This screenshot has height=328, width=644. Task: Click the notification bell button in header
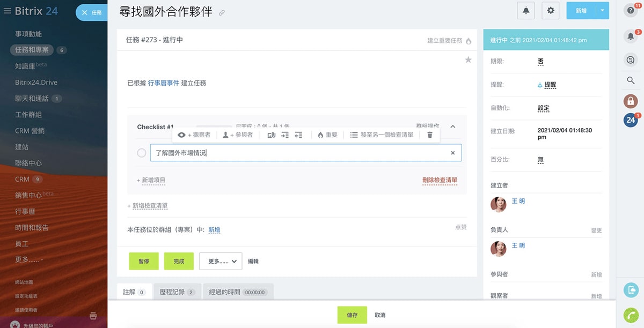[526, 10]
